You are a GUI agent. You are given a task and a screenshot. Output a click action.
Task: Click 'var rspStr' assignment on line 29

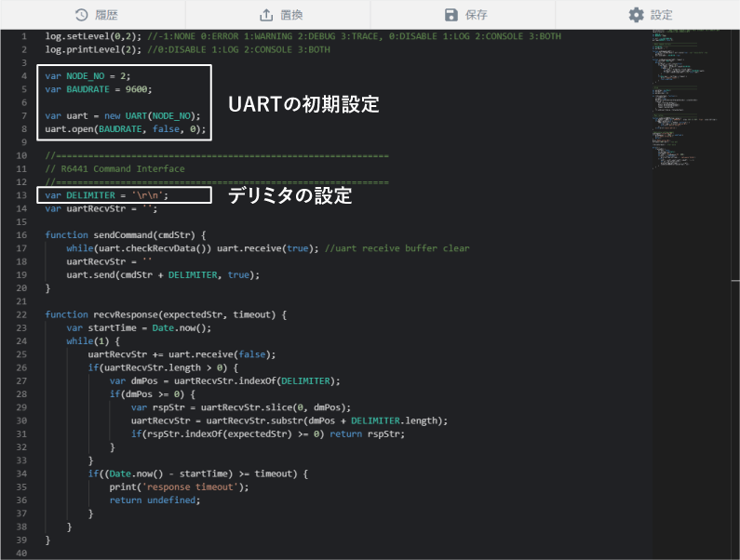click(x=241, y=407)
